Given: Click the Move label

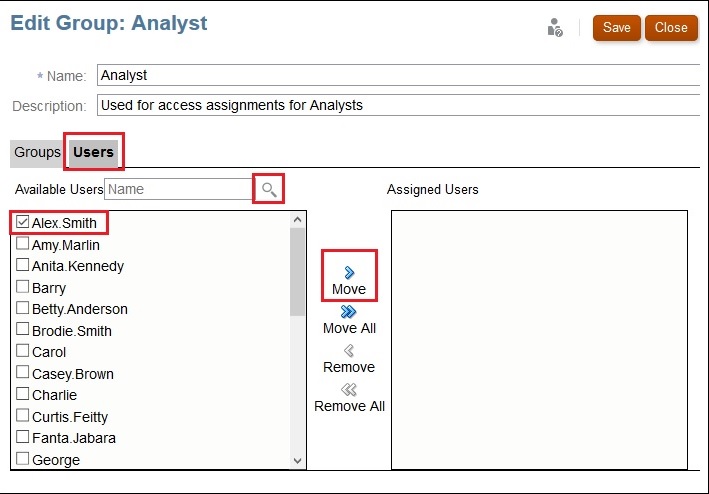Looking at the screenshot, I should click(x=349, y=289).
